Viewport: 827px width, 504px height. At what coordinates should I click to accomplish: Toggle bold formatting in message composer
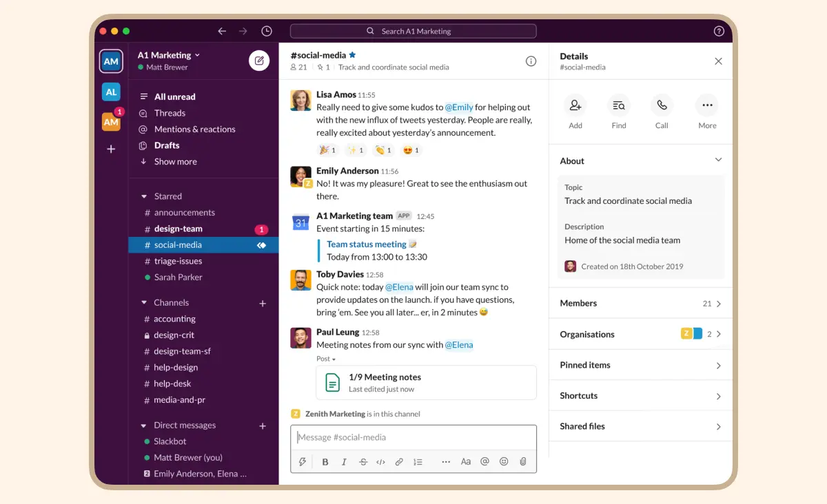[x=325, y=462]
